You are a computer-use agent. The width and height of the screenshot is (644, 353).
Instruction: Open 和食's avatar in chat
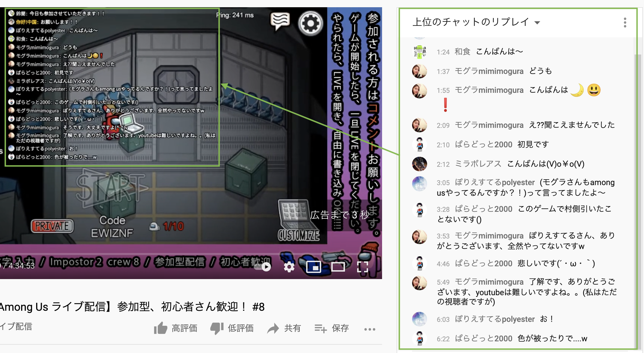[420, 52]
